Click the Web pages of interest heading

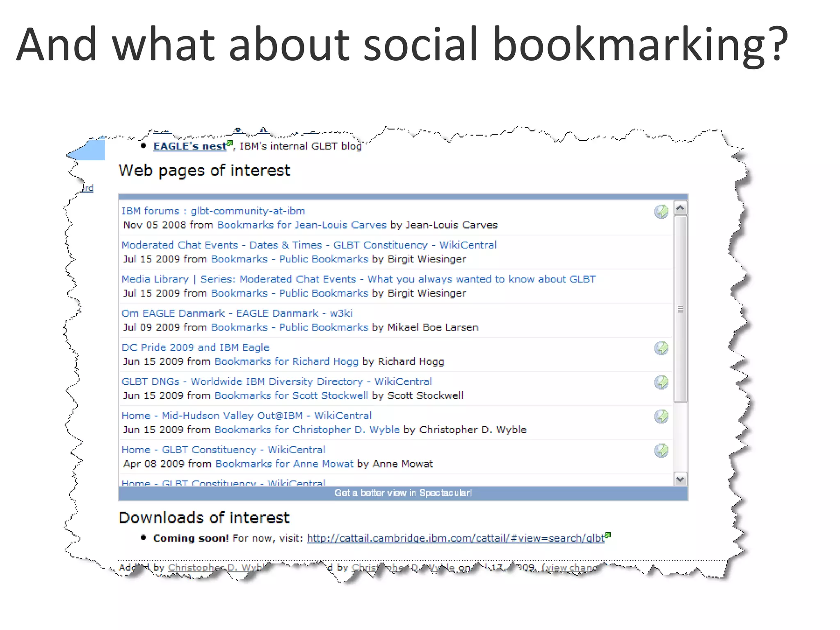tap(204, 170)
